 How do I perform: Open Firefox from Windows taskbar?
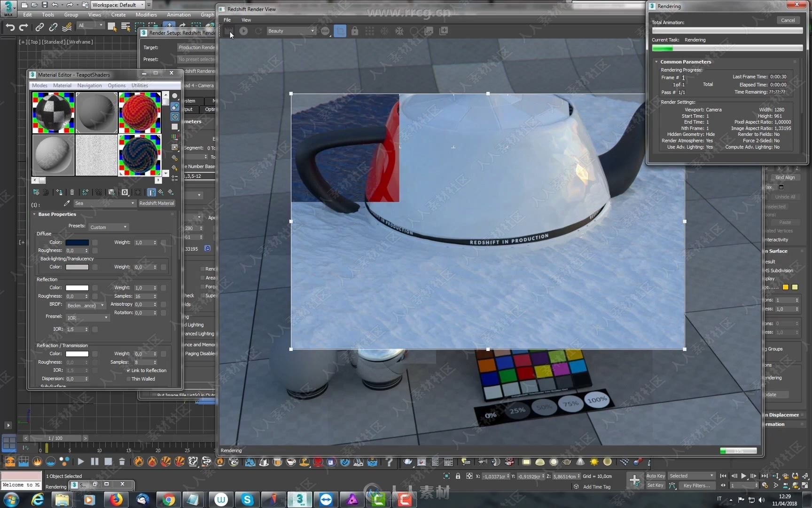coord(116,499)
